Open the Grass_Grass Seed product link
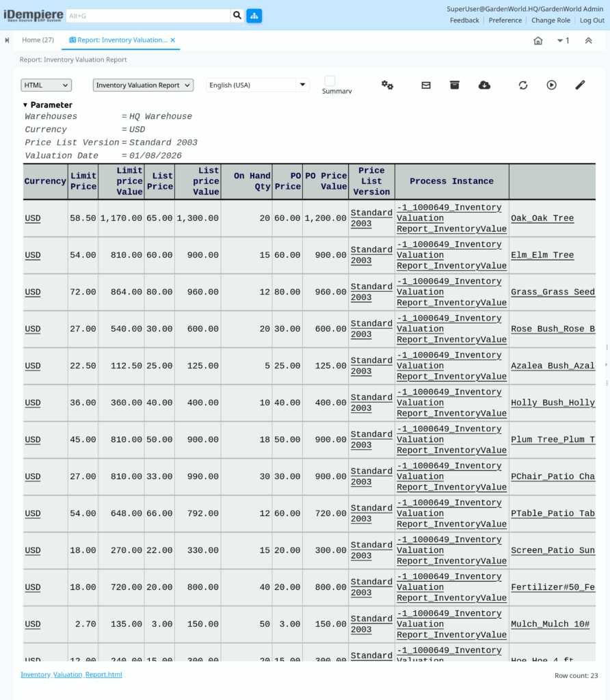The height and width of the screenshot is (700, 610). (x=553, y=292)
